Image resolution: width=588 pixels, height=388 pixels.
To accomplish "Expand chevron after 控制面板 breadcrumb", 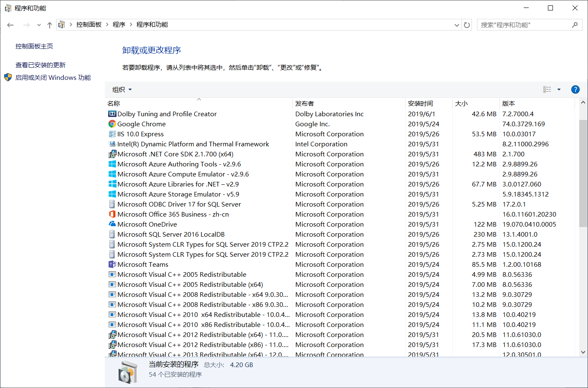I will [x=107, y=25].
